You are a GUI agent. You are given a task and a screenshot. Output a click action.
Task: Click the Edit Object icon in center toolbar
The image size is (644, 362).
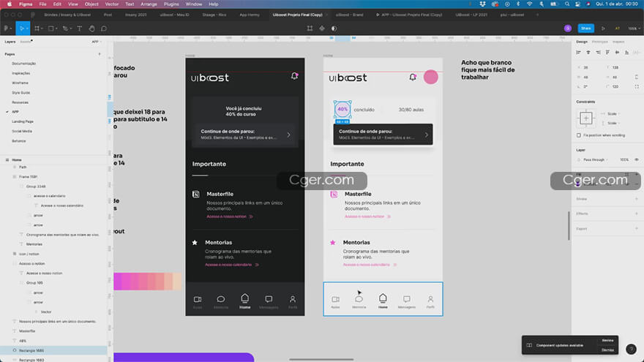pyautogui.click(x=310, y=29)
